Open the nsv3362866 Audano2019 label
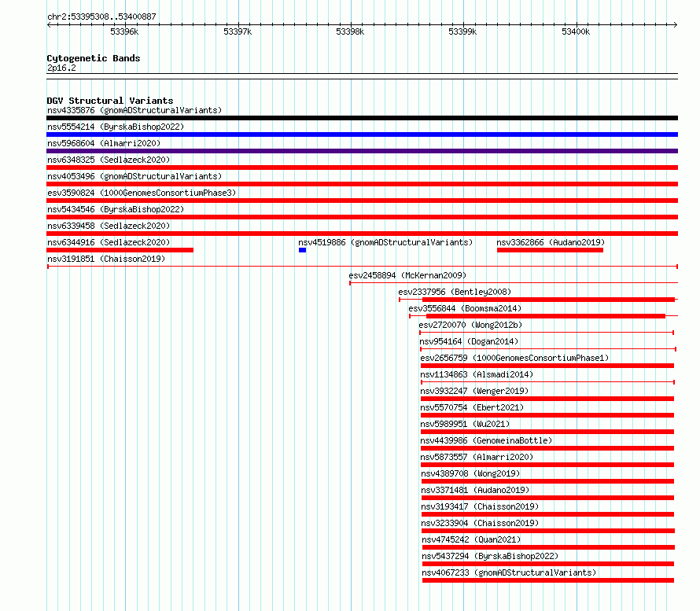The image size is (700, 611). coord(551,242)
